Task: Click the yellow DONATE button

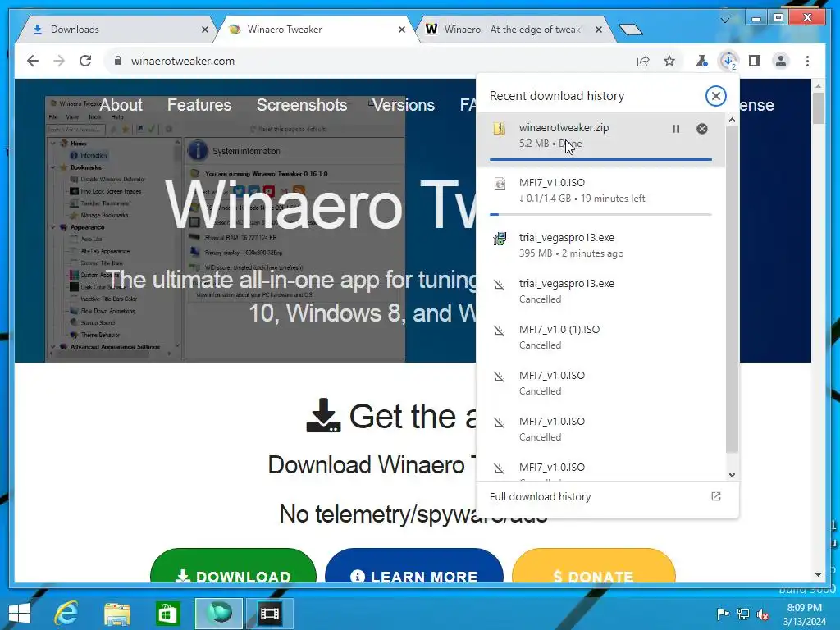Action: tap(594, 566)
